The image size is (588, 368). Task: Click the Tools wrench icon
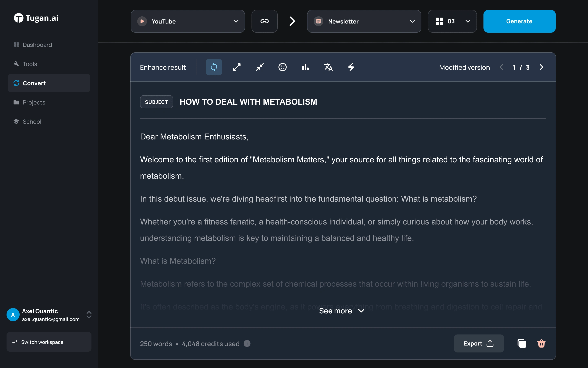coord(16,64)
